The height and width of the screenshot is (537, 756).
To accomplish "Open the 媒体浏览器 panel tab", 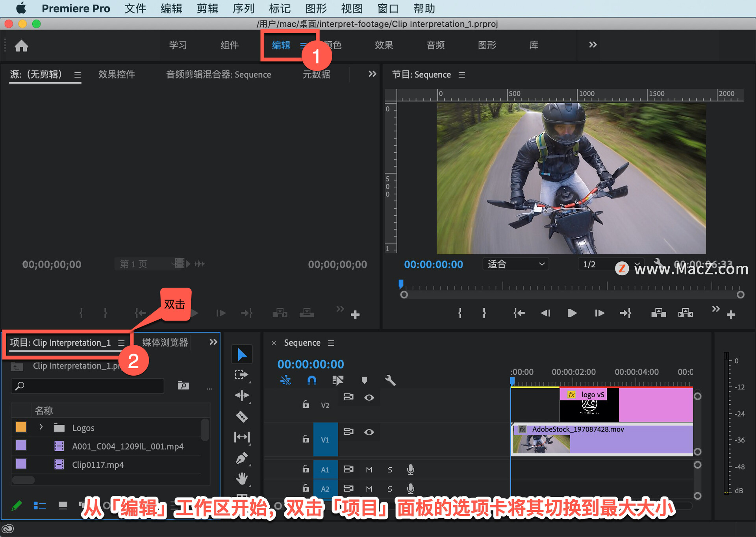I will click(x=165, y=343).
